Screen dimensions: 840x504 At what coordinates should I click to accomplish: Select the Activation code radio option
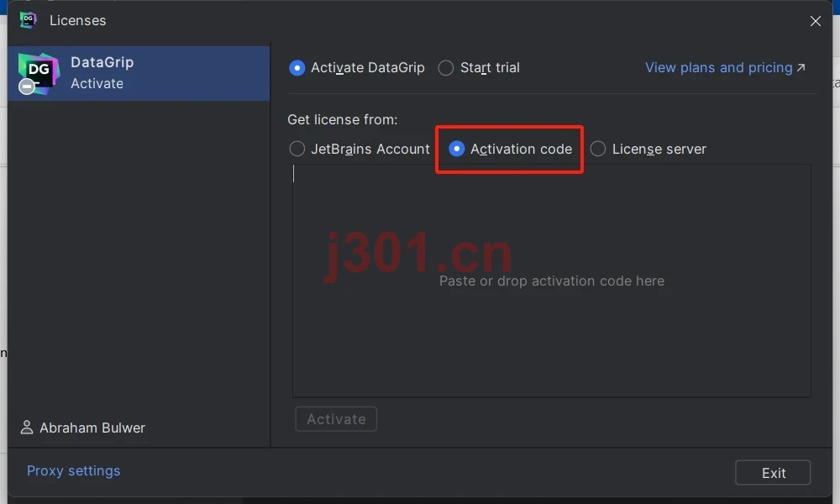(456, 149)
